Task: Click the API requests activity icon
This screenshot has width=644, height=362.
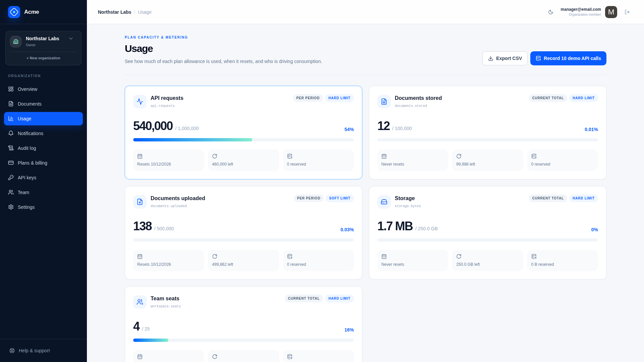Action: pos(140,102)
